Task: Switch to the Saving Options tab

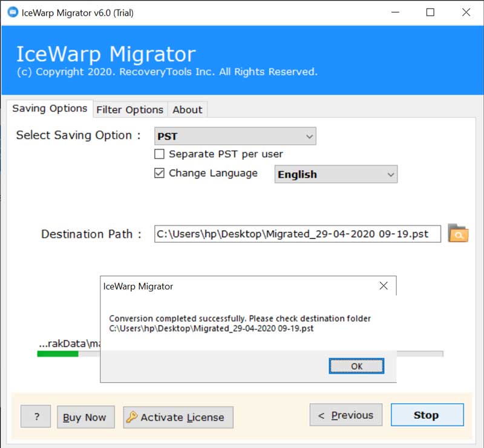Action: coord(50,108)
